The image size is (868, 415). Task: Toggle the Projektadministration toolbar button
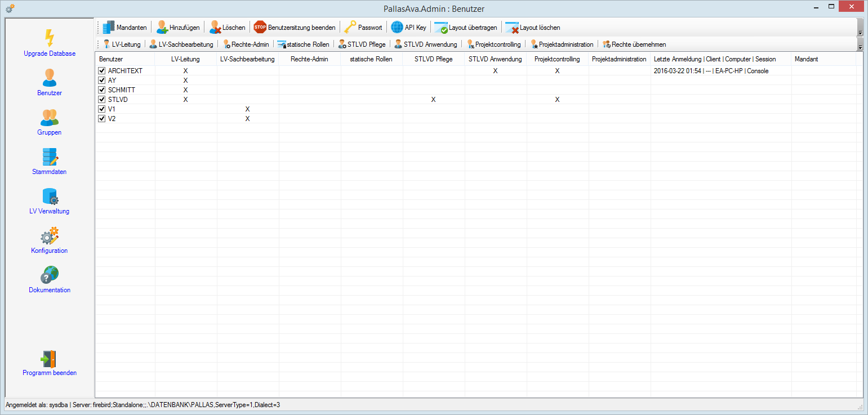(x=562, y=44)
